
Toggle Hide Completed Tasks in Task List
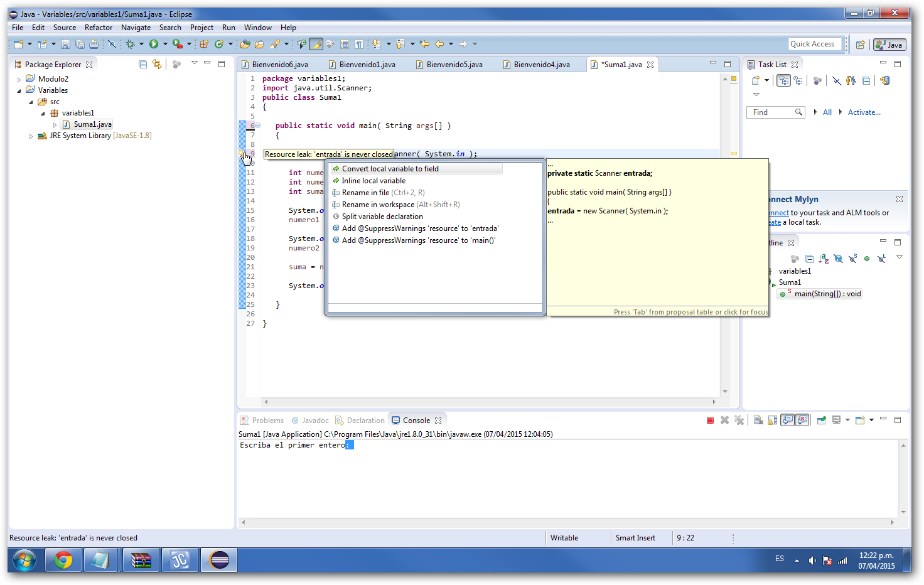[837, 80]
